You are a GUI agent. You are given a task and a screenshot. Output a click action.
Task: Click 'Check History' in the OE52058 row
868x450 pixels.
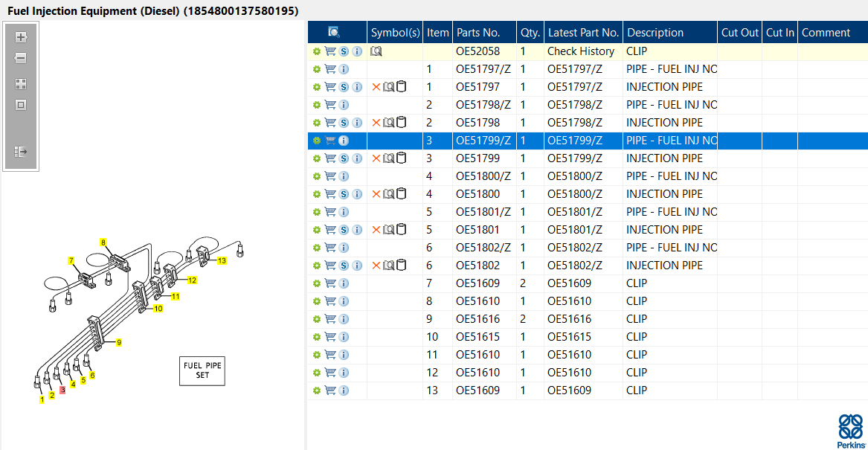pos(581,51)
